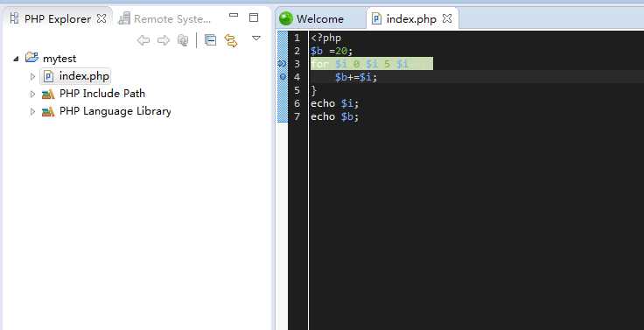Click the line number 1 in gutter
Viewport: 644px width, 330px height.
click(297, 38)
